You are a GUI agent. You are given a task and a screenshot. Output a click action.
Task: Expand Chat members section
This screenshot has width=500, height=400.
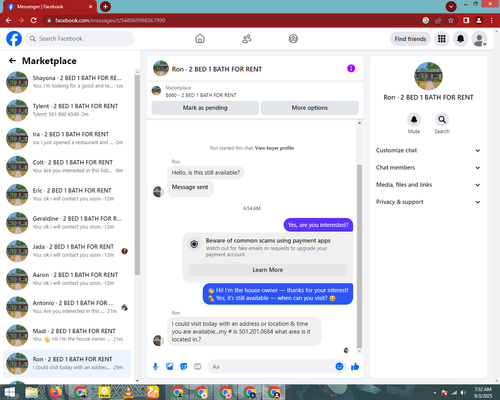428,168
